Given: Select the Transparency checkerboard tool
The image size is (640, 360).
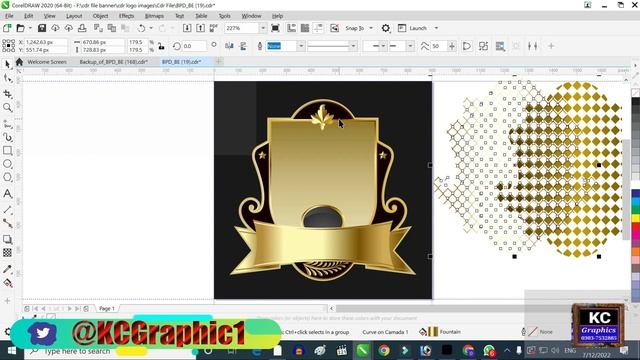Looking at the screenshot, I should tap(7, 253).
